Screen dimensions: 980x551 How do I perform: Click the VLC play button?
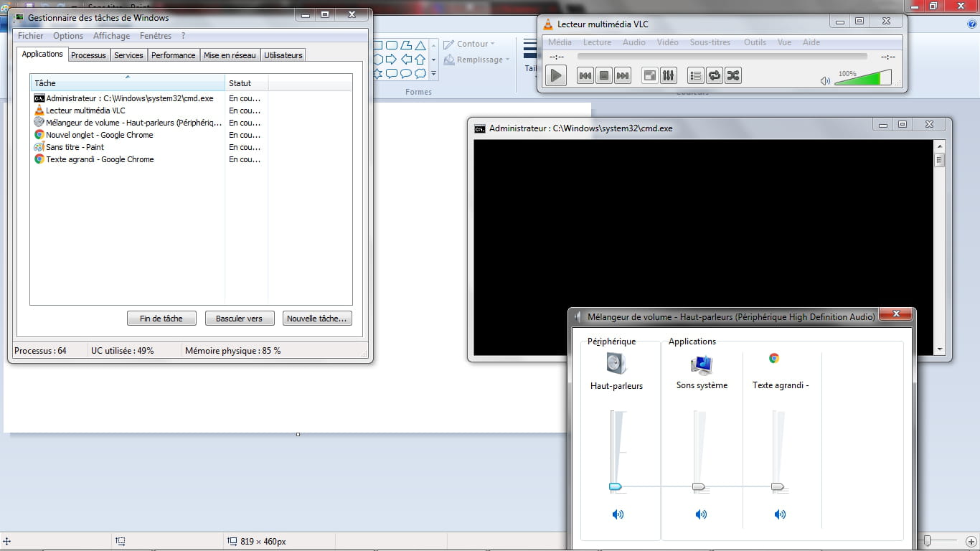[x=556, y=75]
